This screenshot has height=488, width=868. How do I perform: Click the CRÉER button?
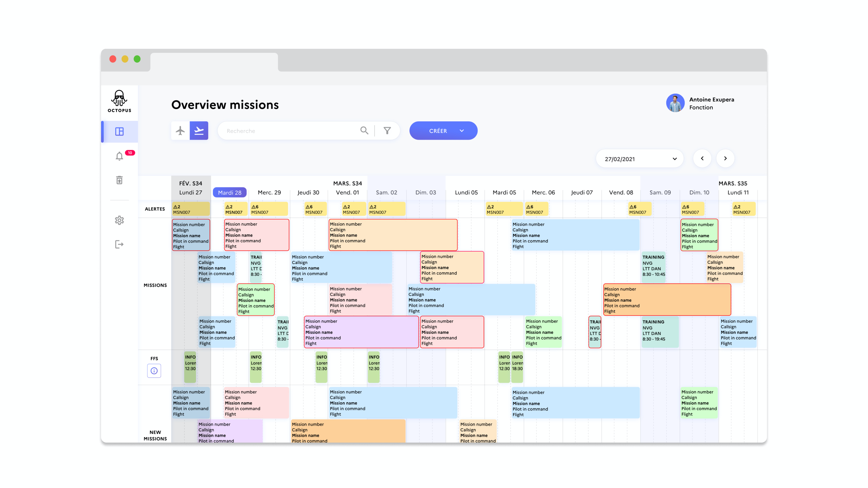tap(437, 131)
